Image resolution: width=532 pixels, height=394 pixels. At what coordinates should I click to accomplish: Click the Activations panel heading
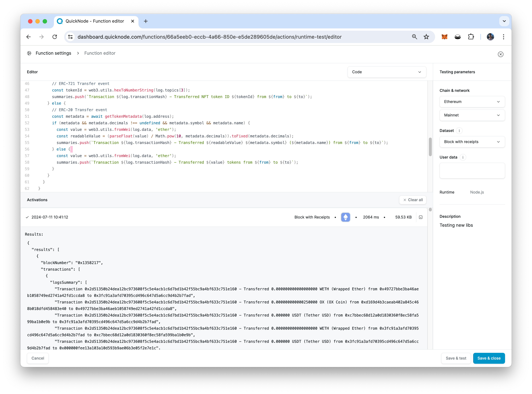point(37,200)
